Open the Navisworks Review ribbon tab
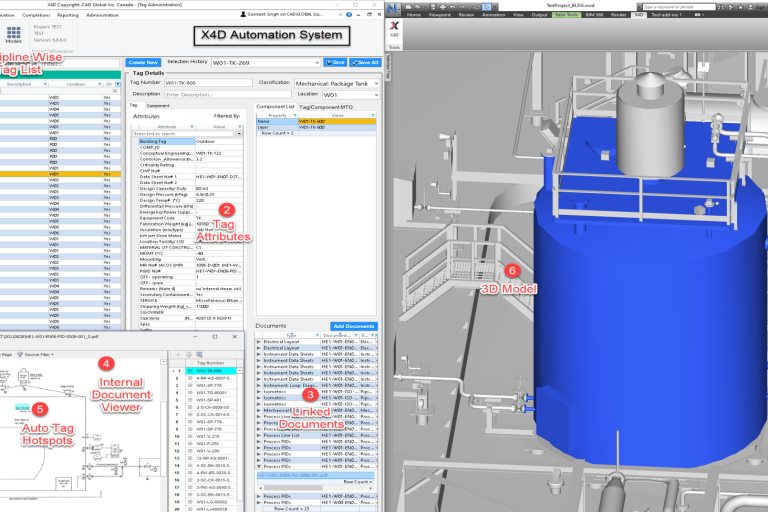 click(466, 15)
